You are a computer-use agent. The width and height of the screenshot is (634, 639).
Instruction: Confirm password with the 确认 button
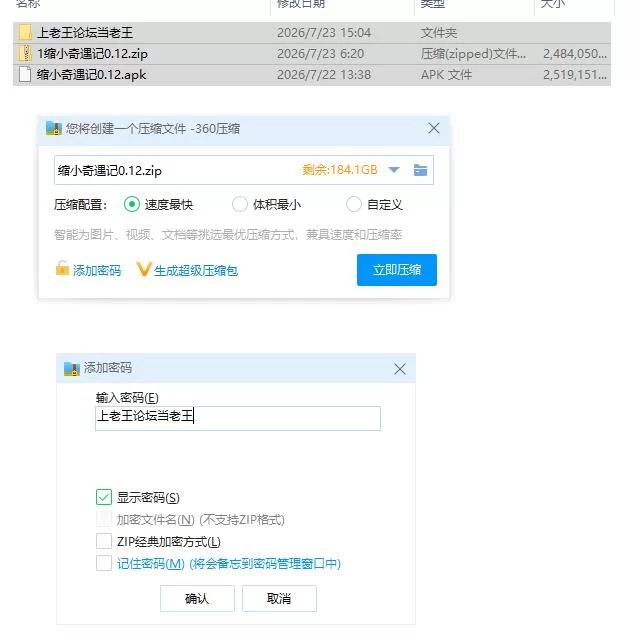point(197,598)
